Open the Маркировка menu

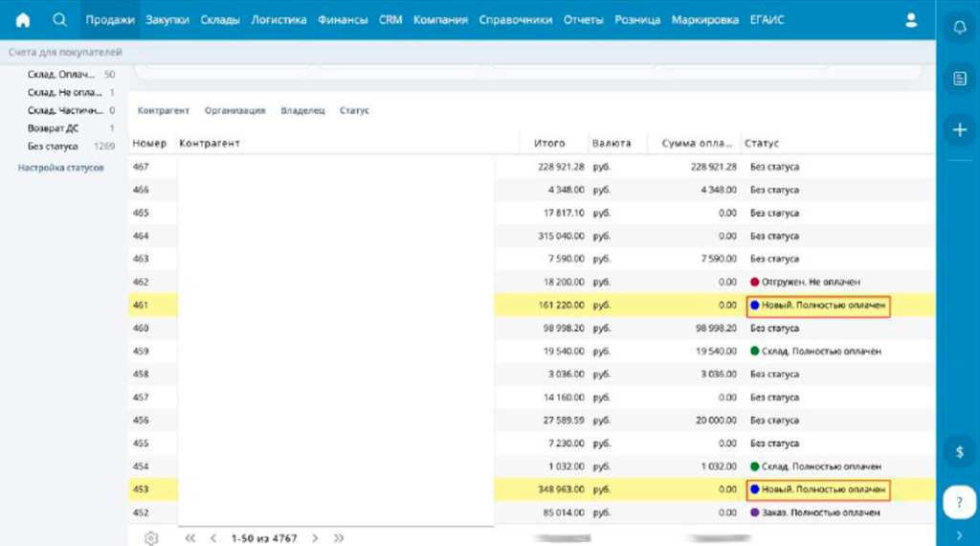(x=704, y=20)
